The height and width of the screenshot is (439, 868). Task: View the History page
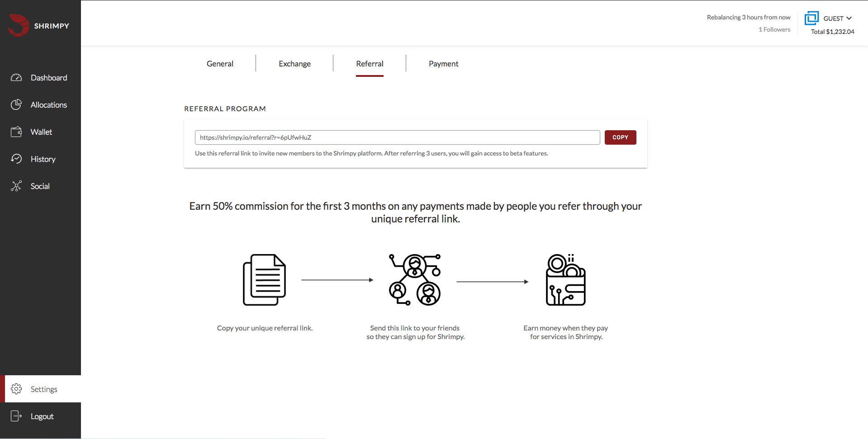tap(43, 159)
